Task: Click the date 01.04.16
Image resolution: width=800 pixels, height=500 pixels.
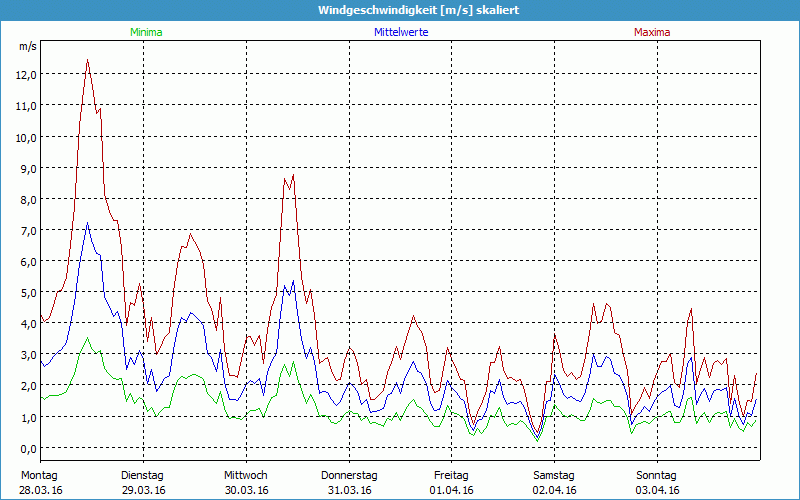Action: [452, 491]
